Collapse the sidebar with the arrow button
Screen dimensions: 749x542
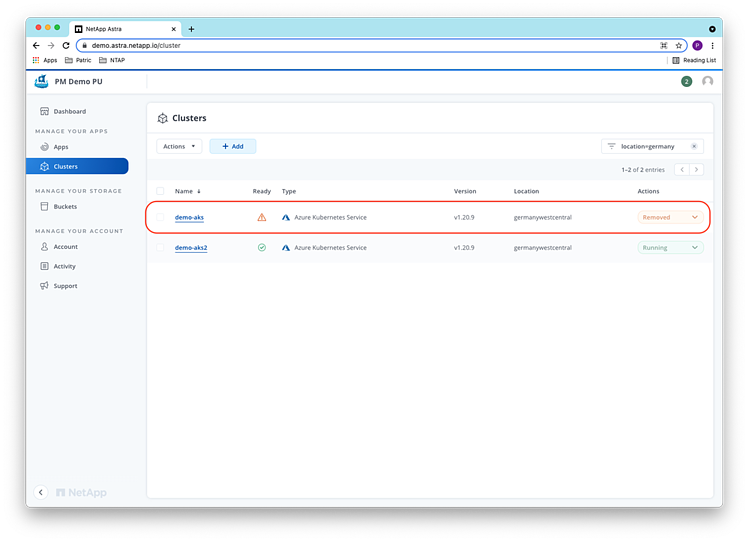pos(41,492)
